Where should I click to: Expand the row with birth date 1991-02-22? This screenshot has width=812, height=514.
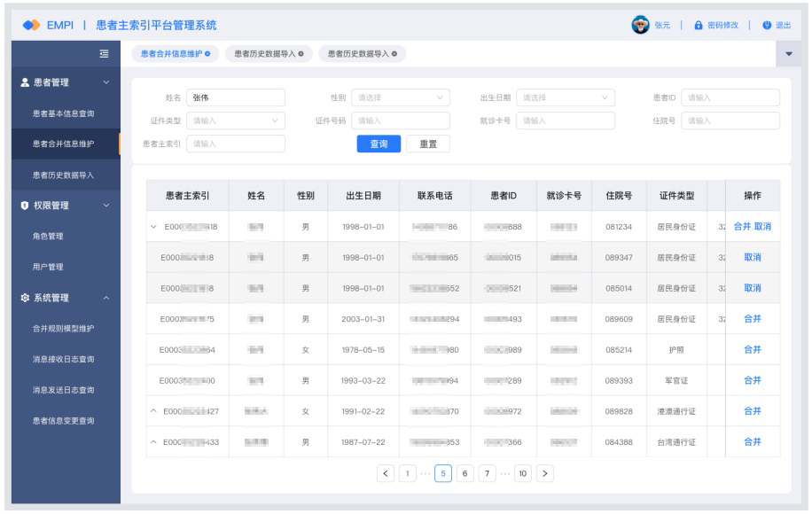[153, 411]
